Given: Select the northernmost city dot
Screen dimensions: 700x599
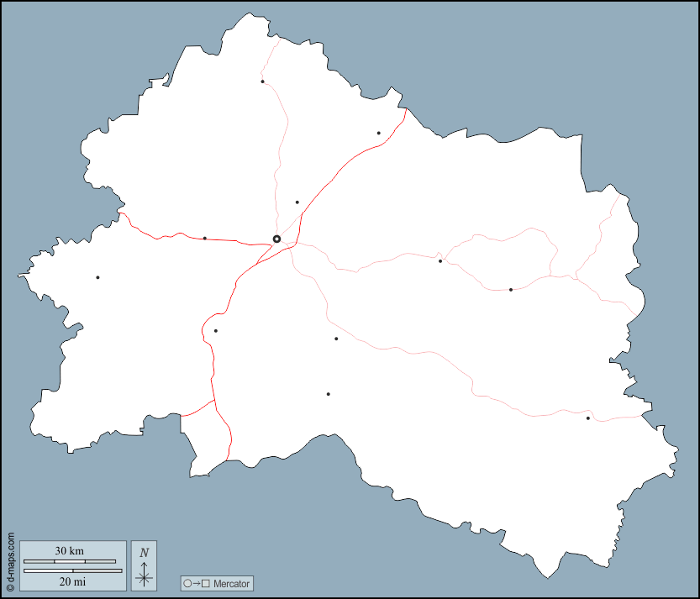Looking at the screenshot, I should click(262, 81).
